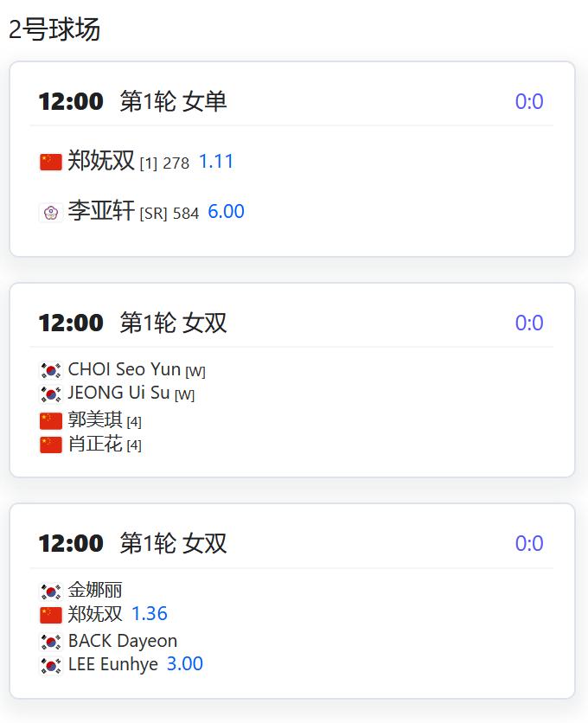The width and height of the screenshot is (588, 723).
Task: Open 0:0 score of women's singles match
Action: tap(529, 101)
